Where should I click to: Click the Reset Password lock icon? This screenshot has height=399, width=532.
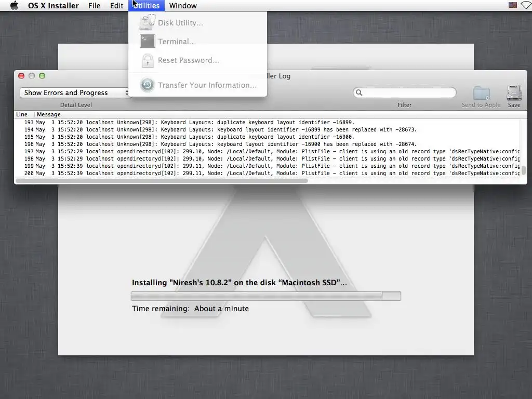[x=147, y=60]
